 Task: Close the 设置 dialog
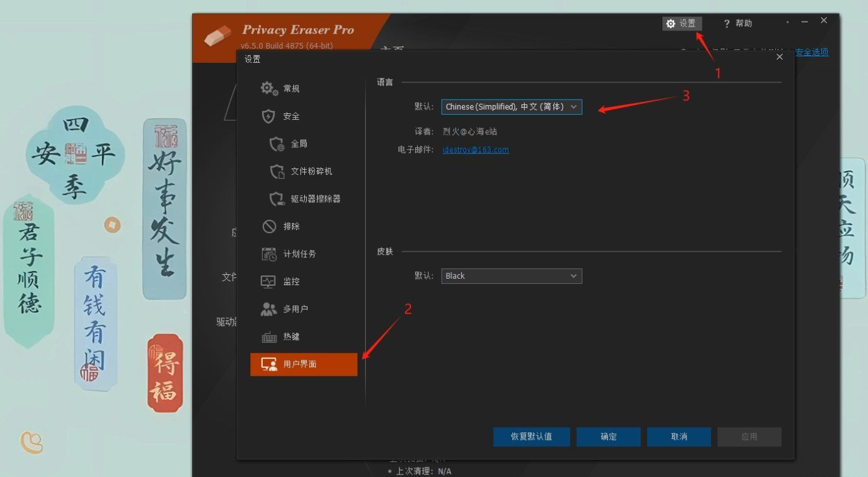pyautogui.click(x=780, y=57)
